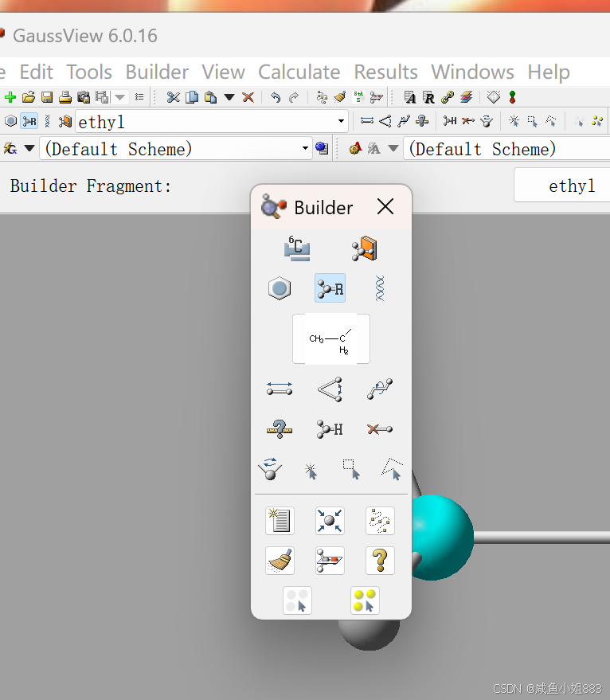Click the Center molecule button in Builder
Image resolution: width=610 pixels, height=700 pixels.
[330, 521]
